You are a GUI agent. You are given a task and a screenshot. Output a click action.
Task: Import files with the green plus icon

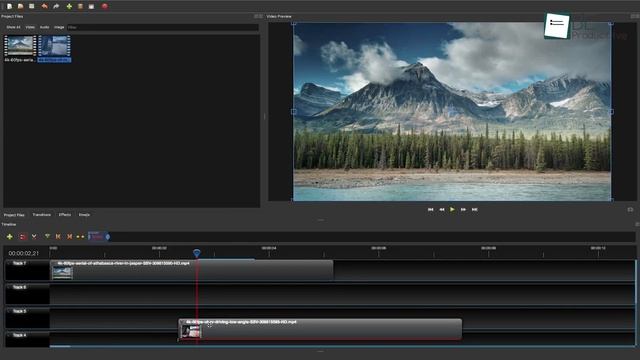(x=69, y=6)
